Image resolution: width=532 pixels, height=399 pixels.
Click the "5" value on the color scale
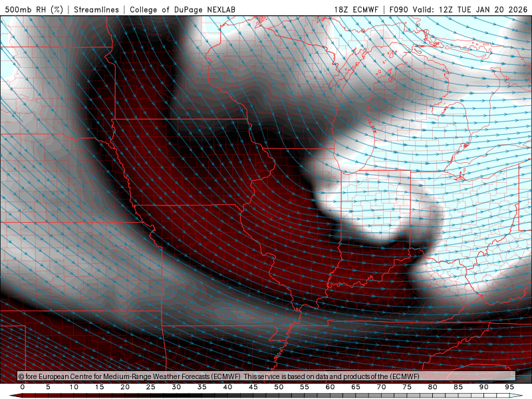[48, 387]
